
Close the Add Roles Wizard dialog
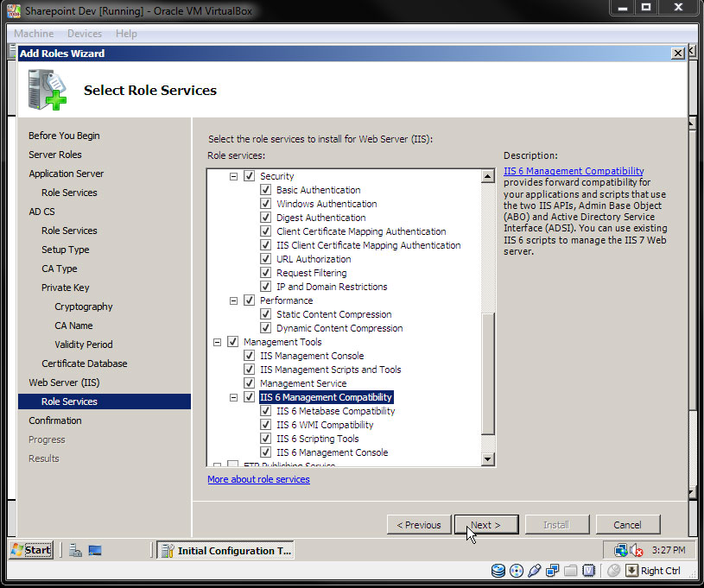coord(677,54)
